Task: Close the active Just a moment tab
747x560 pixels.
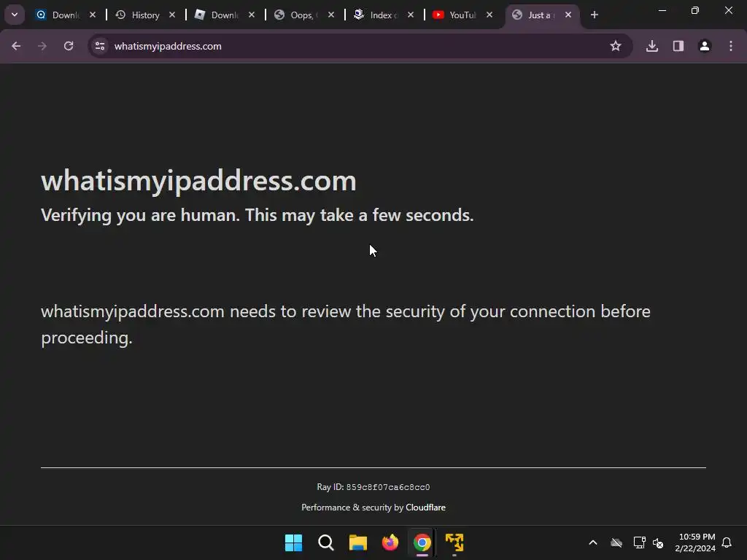Action: click(568, 15)
